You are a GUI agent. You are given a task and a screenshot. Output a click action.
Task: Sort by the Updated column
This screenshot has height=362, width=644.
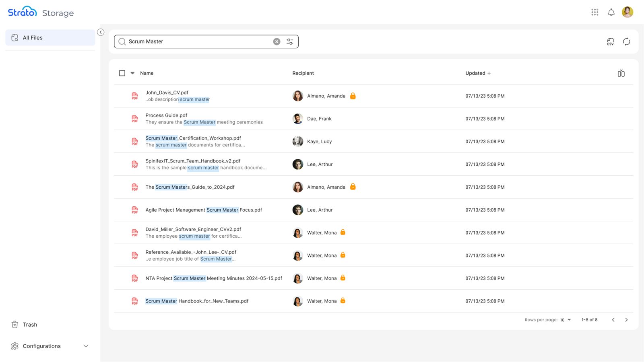pyautogui.click(x=478, y=73)
